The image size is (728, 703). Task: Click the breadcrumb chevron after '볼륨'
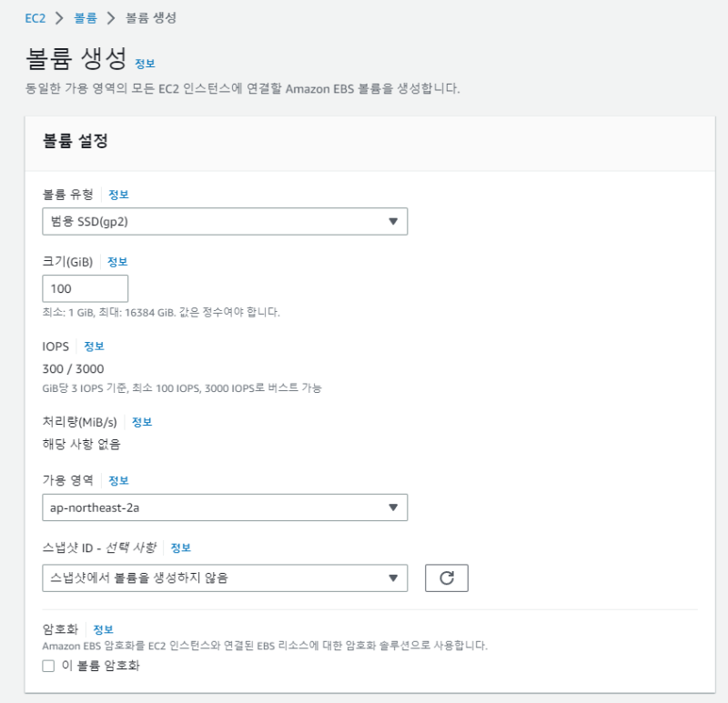point(111,18)
